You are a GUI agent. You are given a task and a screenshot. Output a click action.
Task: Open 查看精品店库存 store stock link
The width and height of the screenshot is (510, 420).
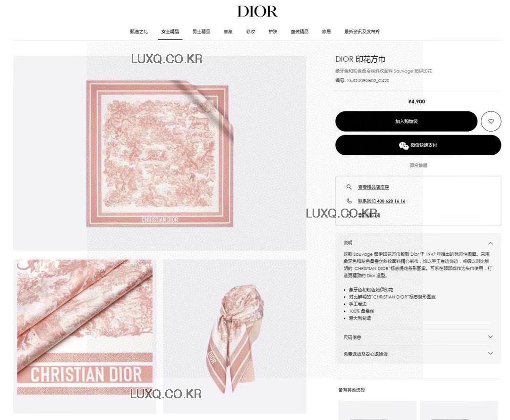pos(374,187)
